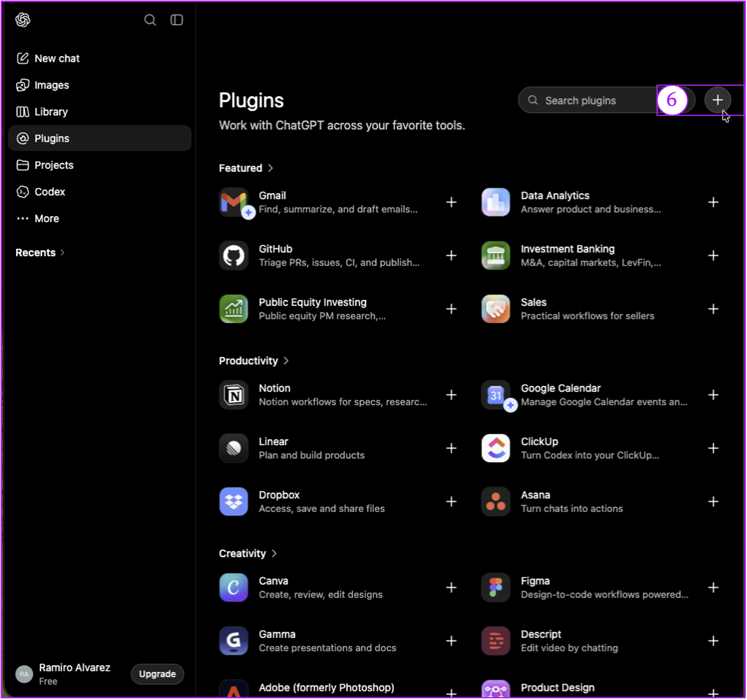Screen dimensions: 747x700
Task: Expand the Featured category
Action: (x=246, y=168)
